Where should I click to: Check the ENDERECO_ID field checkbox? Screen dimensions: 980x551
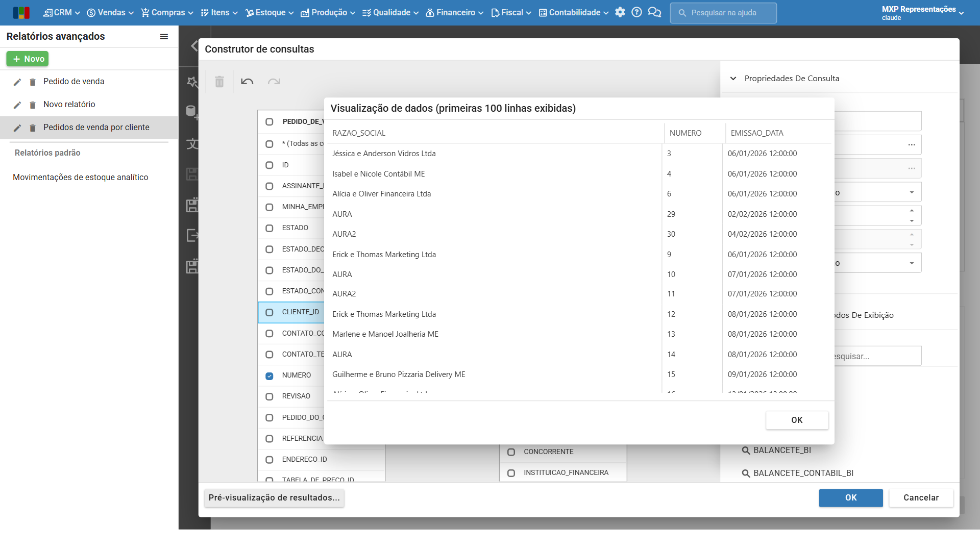tap(269, 460)
